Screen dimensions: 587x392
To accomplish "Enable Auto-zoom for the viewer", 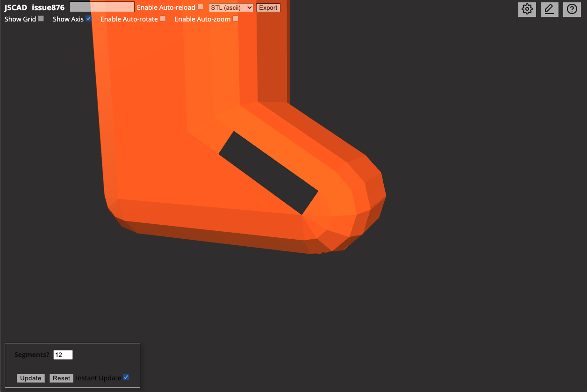I will (x=235, y=18).
